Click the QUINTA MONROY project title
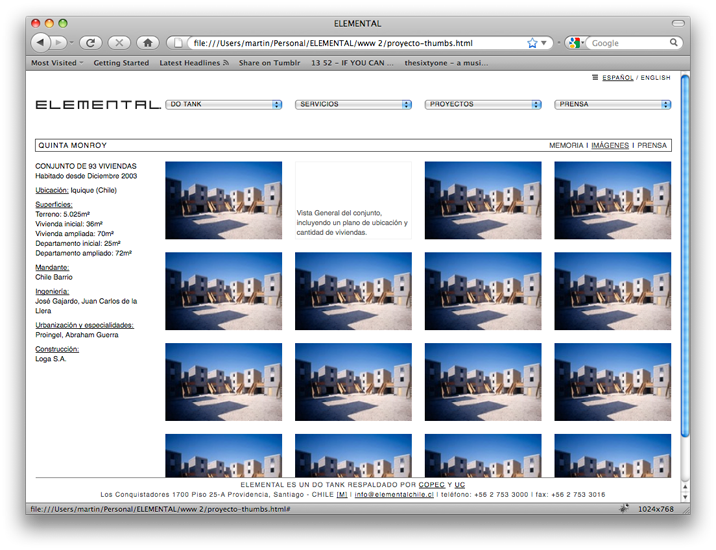Image resolution: width=716 pixels, height=550 pixels. tap(73, 145)
